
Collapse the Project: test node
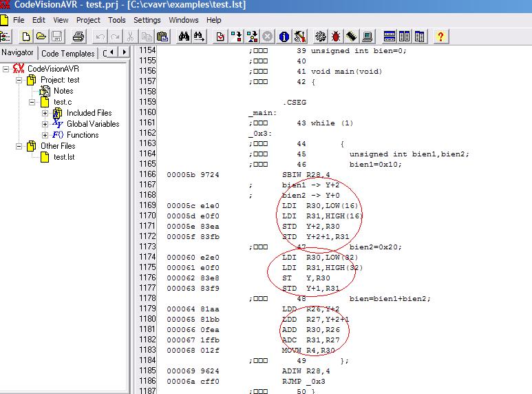point(19,80)
